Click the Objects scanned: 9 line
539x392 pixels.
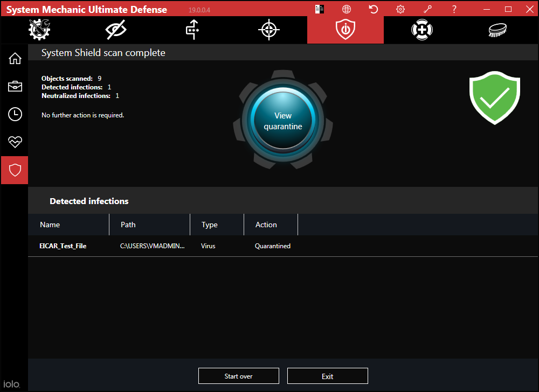tap(72, 78)
